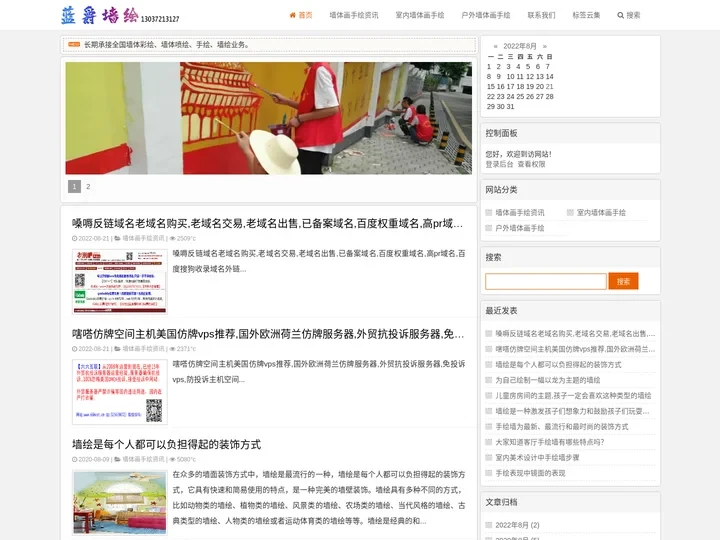The image size is (720, 540).
Task: Open recent post 大家知道客厅手绘墙有哪些特点吗
Action: [550, 442]
